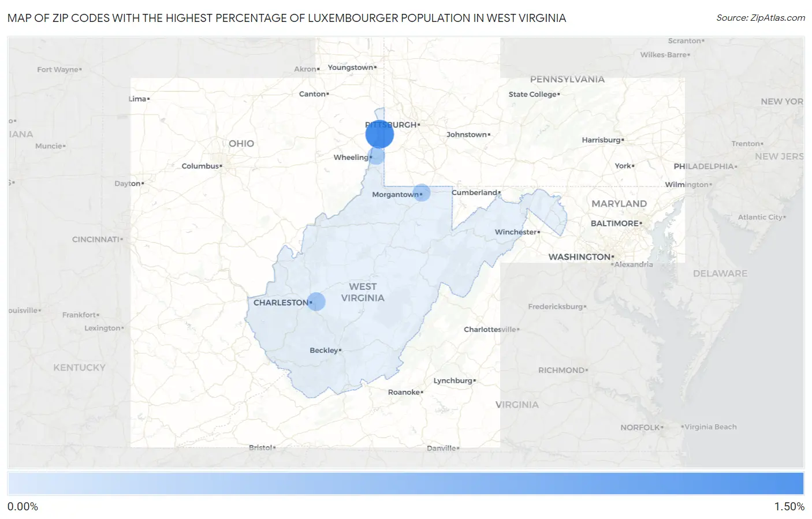Click the KENTUCKY state label
This screenshot has width=812, height=519.
click(80, 368)
